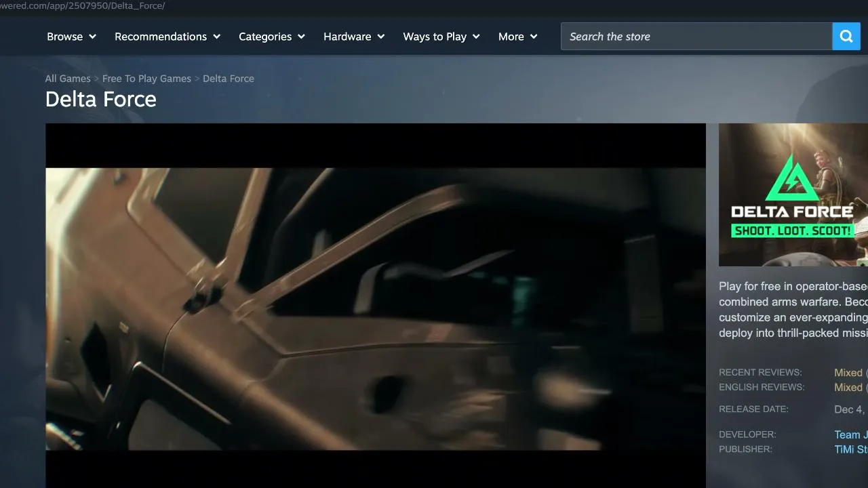The width and height of the screenshot is (868, 488).
Task: Click the game description starting 'Play for free'
Action: (793, 310)
